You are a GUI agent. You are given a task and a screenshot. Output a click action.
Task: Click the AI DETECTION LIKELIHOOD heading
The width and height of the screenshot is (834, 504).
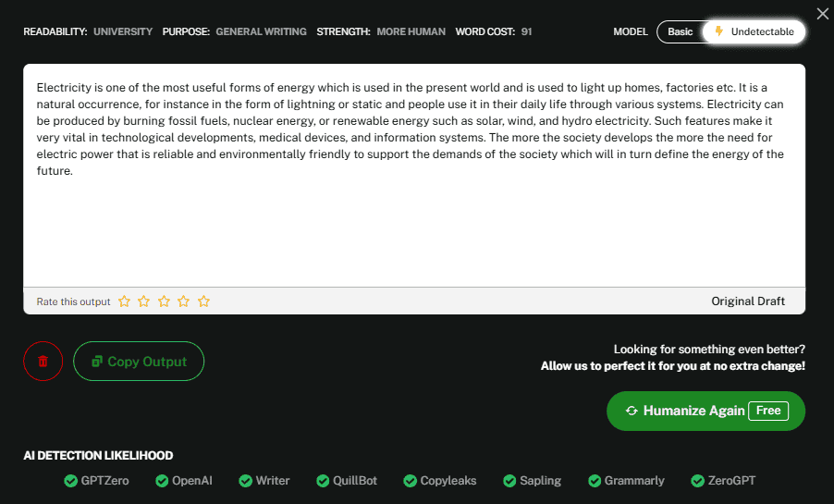tap(98, 456)
